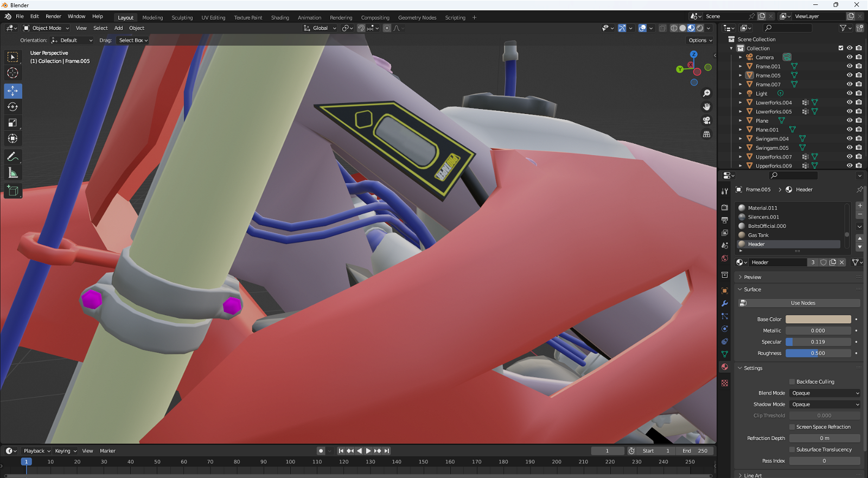Image resolution: width=868 pixels, height=478 pixels.
Task: Activate the Rotate tool
Action: (12, 107)
